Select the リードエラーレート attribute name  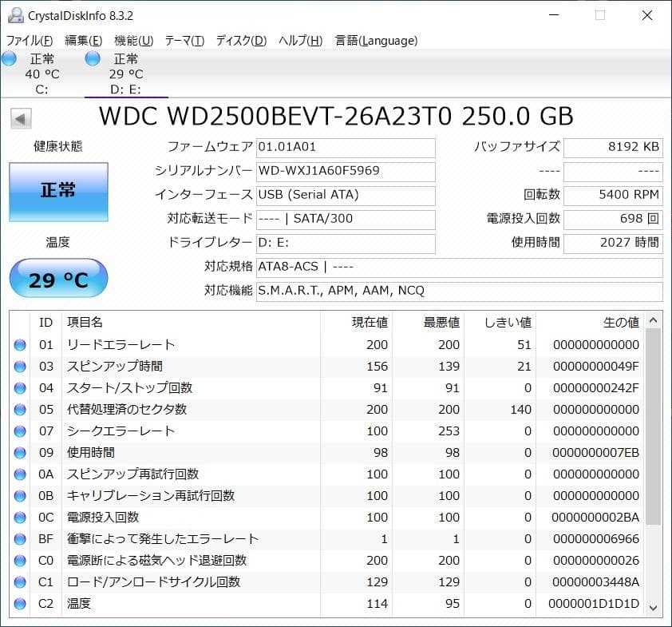[121, 345]
